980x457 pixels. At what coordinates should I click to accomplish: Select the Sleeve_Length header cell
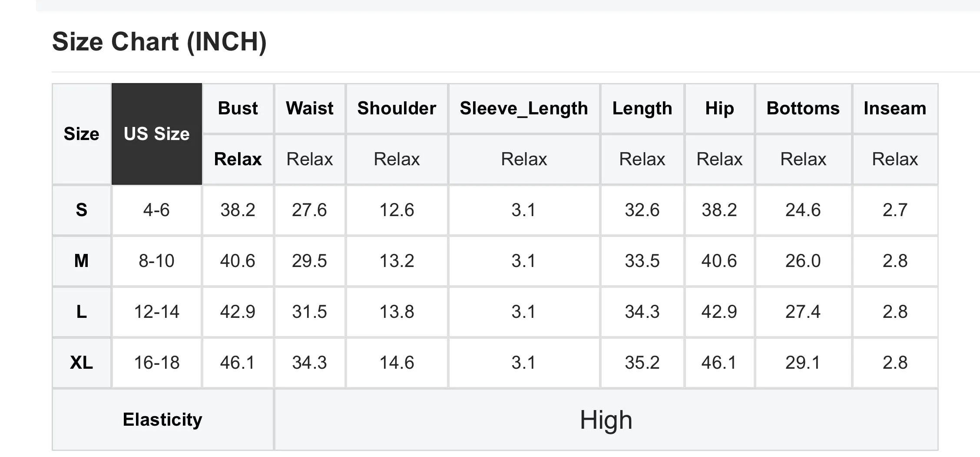[x=524, y=108]
